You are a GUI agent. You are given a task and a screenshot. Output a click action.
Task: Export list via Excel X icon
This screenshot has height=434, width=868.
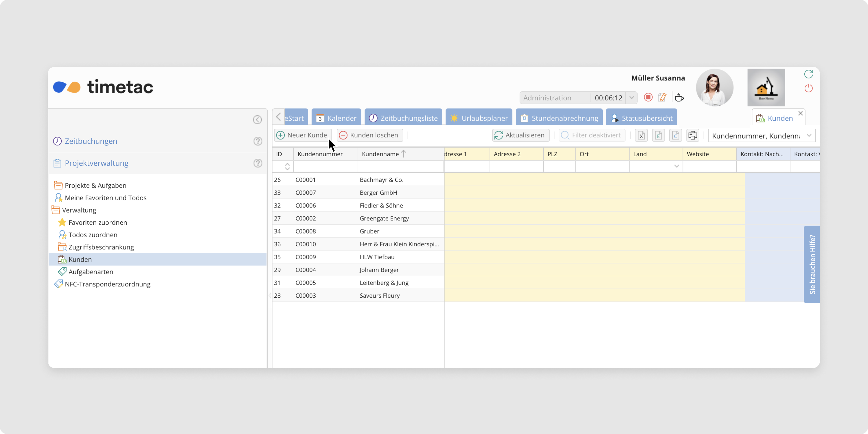[641, 135]
